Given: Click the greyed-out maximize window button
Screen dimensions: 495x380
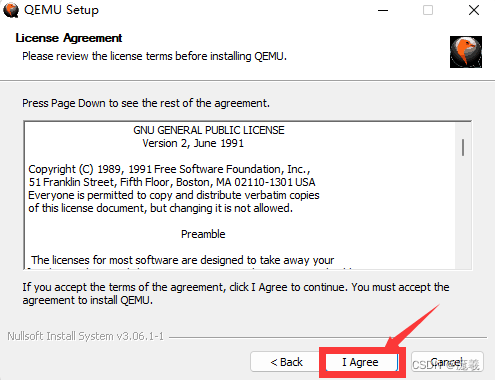Looking at the screenshot, I should 428,10.
